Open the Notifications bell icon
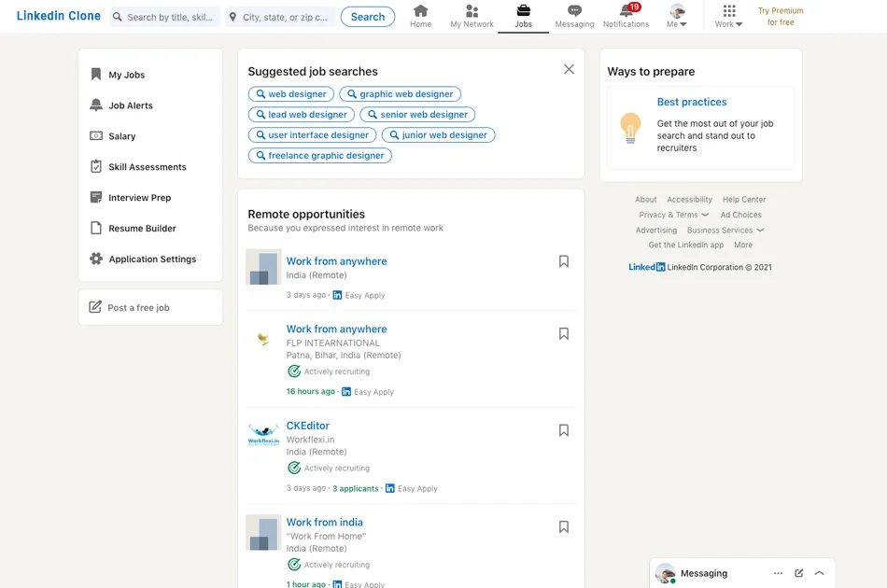Image resolution: width=887 pixels, height=588 pixels. pyautogui.click(x=626, y=11)
